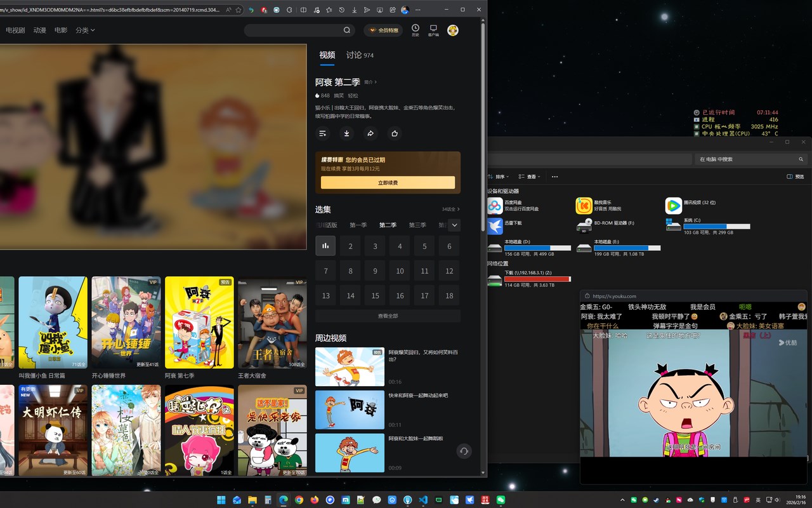Launch Firefox from the taskbar
812x508 pixels.
(x=315, y=500)
